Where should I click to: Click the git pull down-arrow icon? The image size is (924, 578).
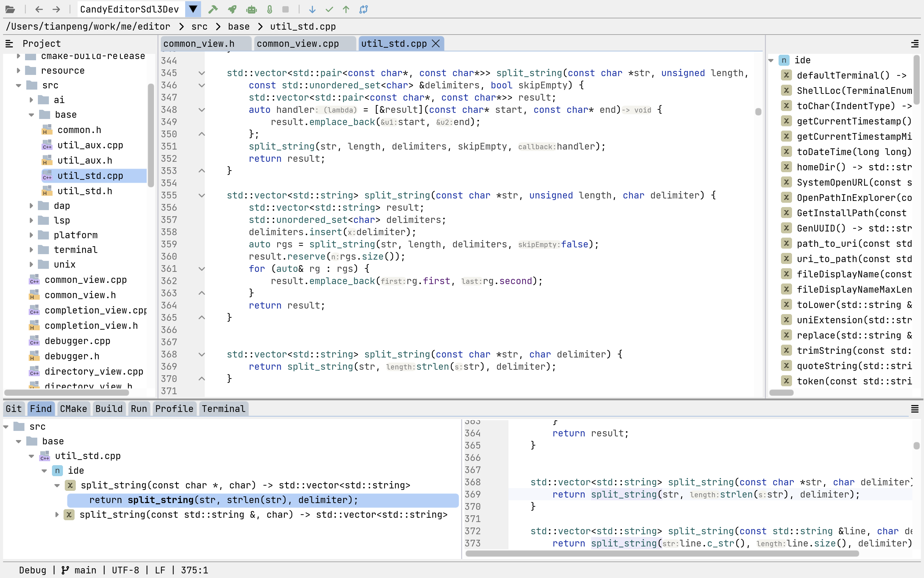pos(312,9)
